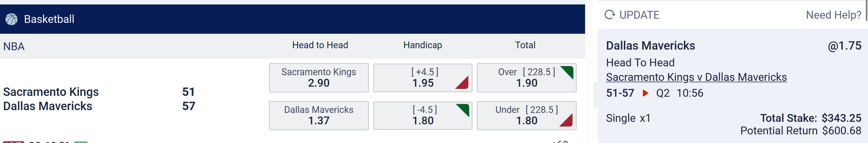Image resolution: width=868 pixels, height=143 pixels.
Task: Choose Under 228.5 total at 1.80
Action: pyautogui.click(x=527, y=115)
